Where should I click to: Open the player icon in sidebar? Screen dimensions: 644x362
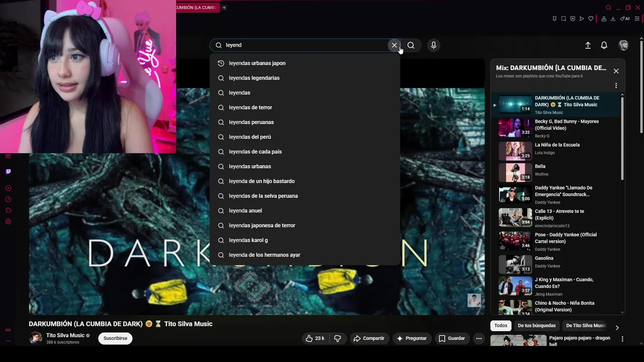point(8,188)
